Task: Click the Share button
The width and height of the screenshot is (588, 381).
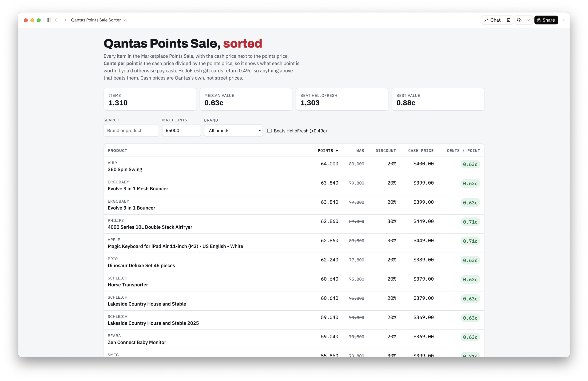Action: 546,20
